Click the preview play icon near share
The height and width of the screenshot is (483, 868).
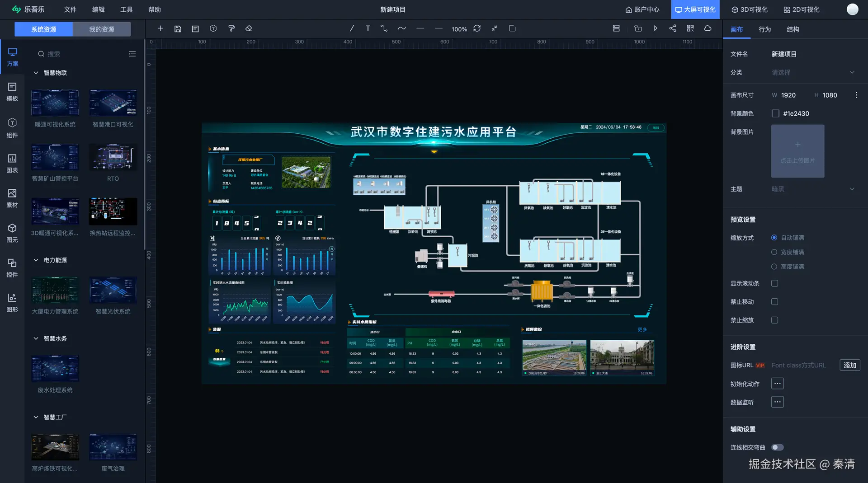pos(655,28)
